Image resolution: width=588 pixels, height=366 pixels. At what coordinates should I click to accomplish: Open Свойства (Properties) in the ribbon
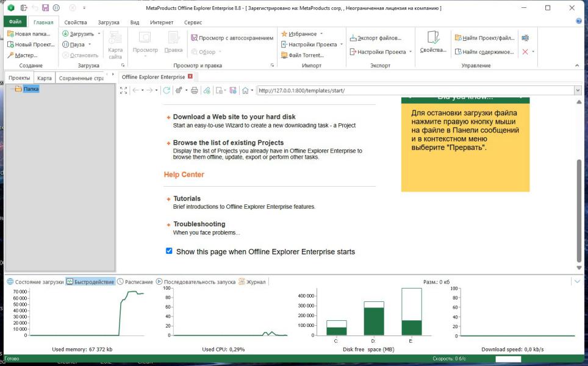[x=433, y=41]
